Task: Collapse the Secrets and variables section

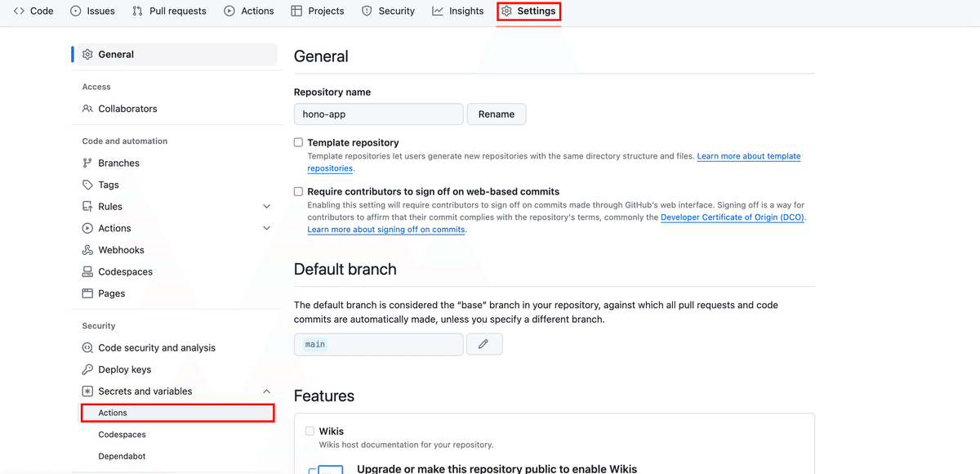Action: pyautogui.click(x=266, y=391)
